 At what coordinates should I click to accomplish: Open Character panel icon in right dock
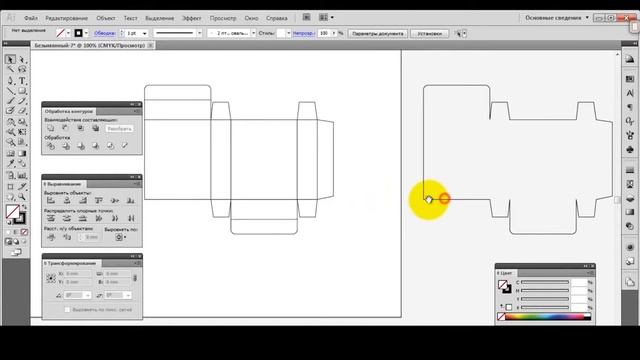click(x=630, y=93)
